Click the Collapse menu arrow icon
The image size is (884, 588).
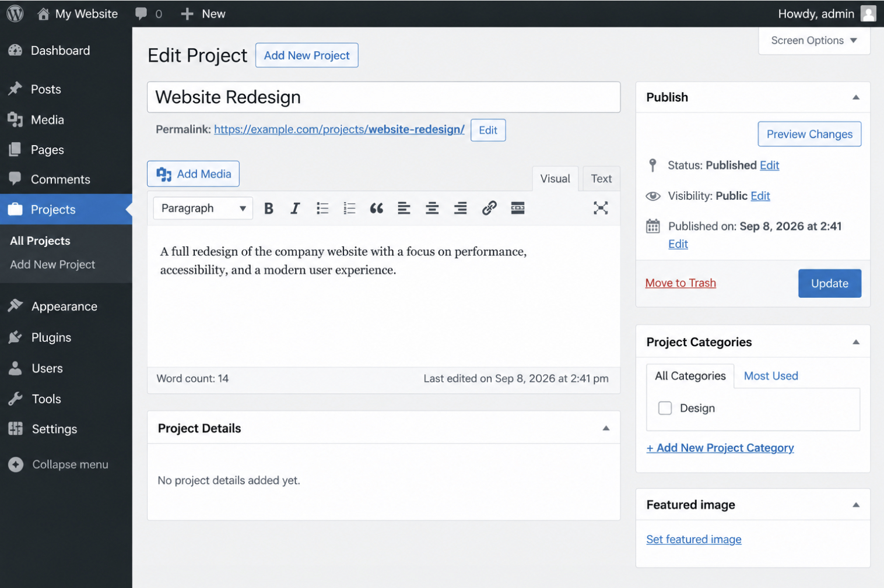click(16, 464)
